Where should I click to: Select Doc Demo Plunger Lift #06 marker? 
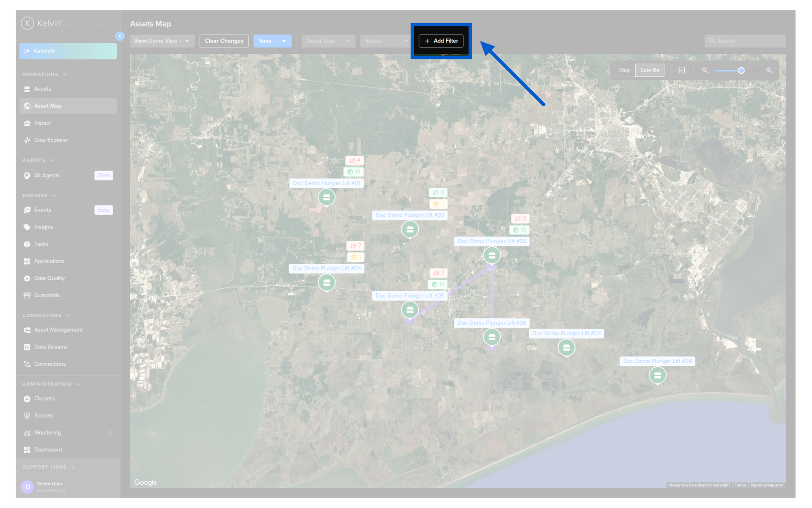coord(492,337)
